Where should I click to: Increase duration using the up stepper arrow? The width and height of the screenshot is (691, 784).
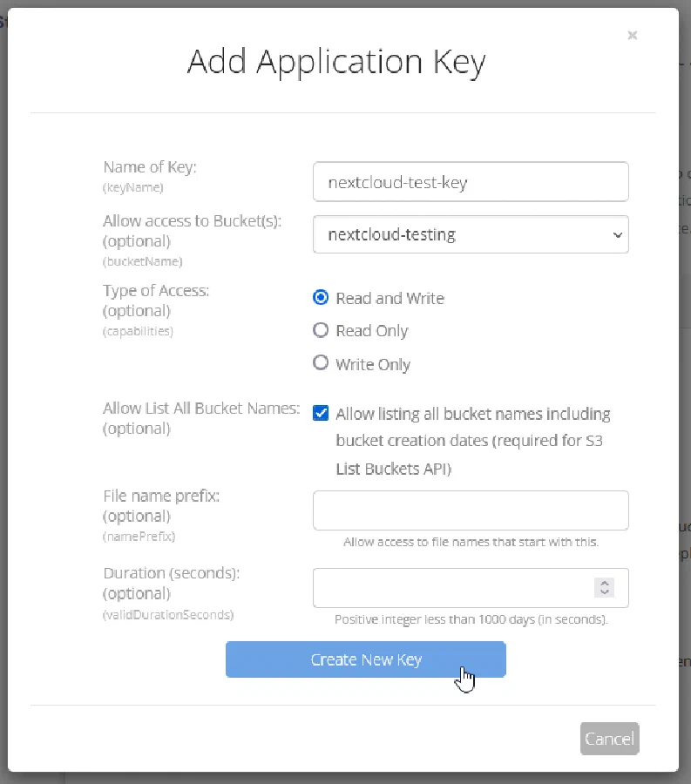(604, 583)
